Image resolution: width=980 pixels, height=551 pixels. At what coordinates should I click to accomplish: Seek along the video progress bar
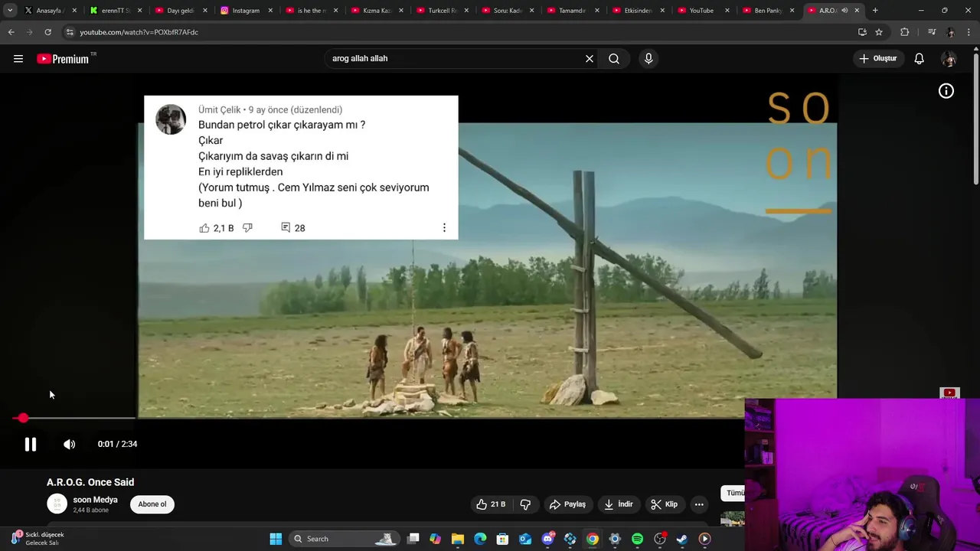pyautogui.click(x=75, y=418)
